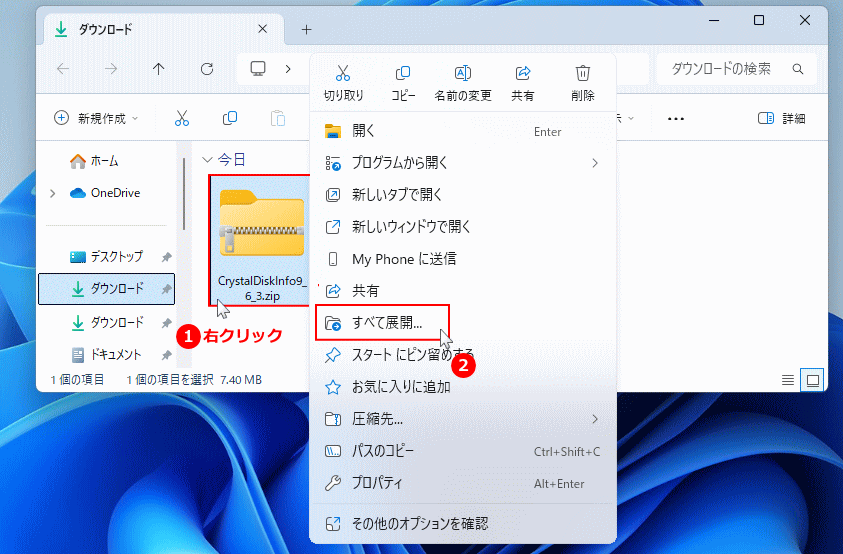Click 7.40 MB selection status text
The height and width of the screenshot is (554, 843).
(x=241, y=380)
